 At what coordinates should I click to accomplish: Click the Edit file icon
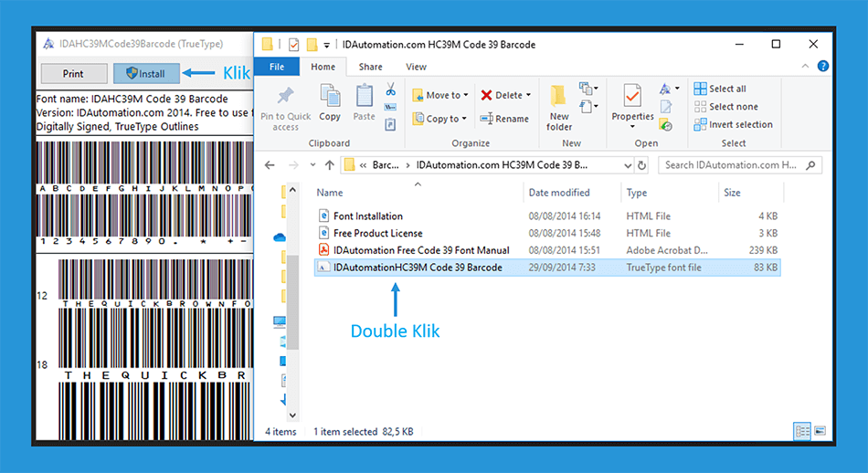pos(666,107)
